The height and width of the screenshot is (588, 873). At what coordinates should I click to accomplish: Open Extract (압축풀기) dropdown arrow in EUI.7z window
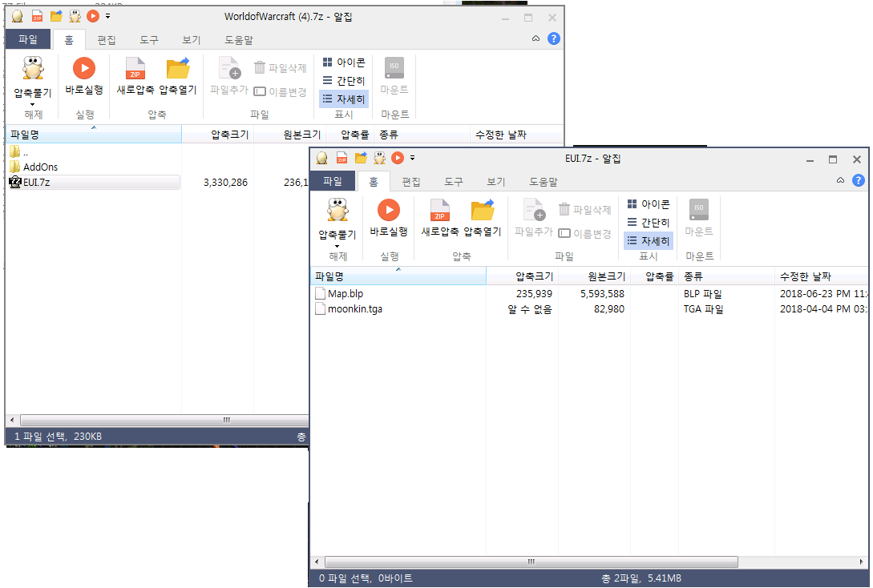pyautogui.click(x=337, y=245)
